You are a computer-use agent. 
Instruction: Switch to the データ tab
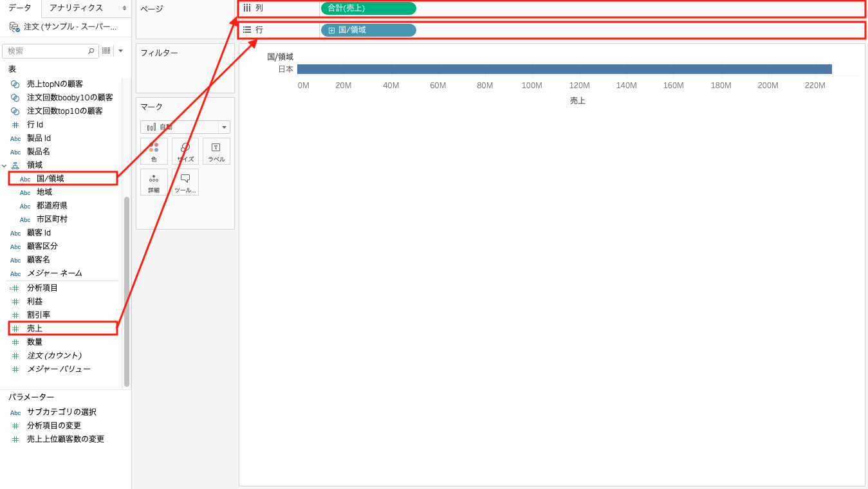point(20,8)
